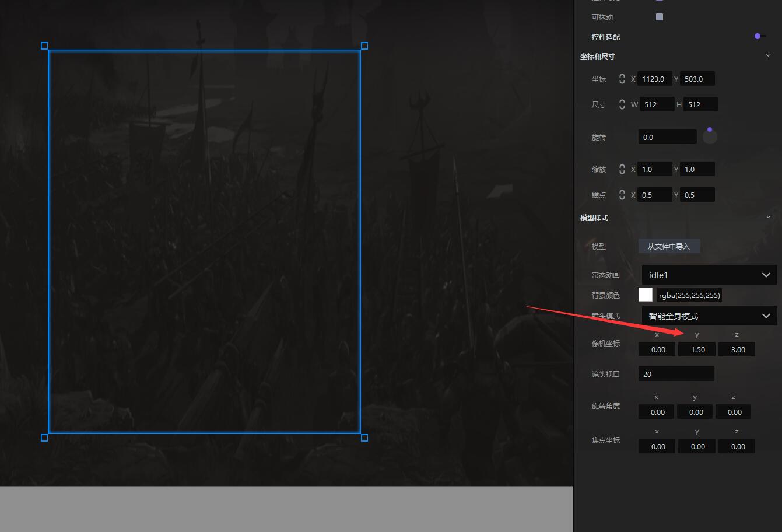Click the link icon next to 尺寸

click(622, 104)
